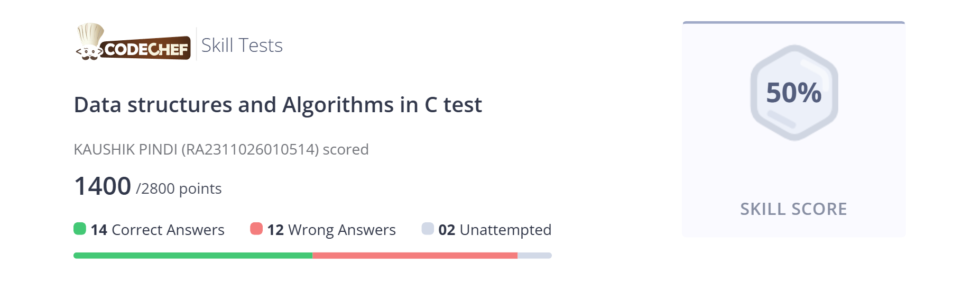The height and width of the screenshot is (289, 980).
Task: Click the Skill Tests heading
Action: [242, 46]
